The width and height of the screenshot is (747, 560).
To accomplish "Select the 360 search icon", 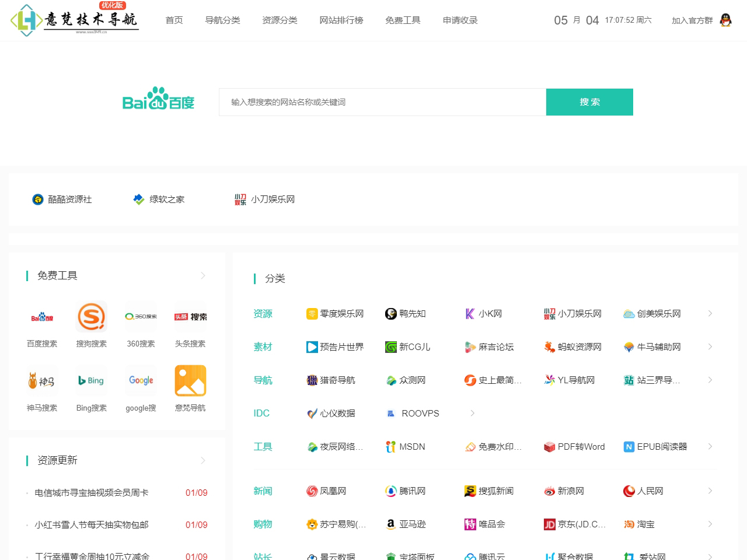I will click(141, 317).
